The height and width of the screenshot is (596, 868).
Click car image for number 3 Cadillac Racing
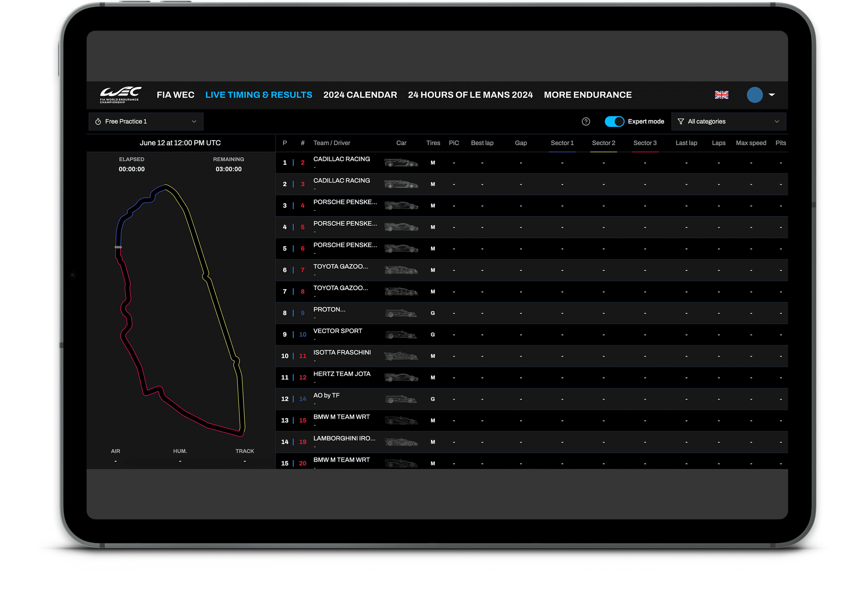point(401,184)
